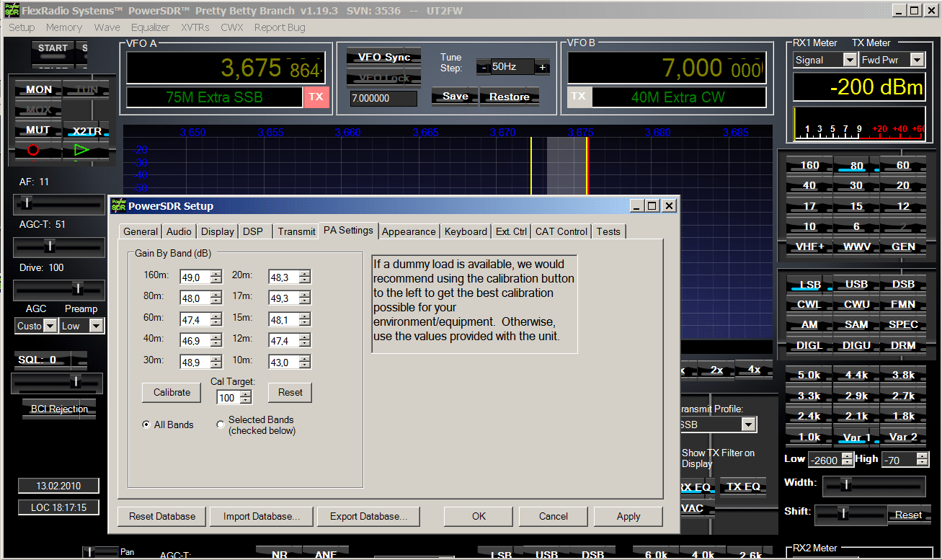Enable VFO Sync

pos(383,57)
